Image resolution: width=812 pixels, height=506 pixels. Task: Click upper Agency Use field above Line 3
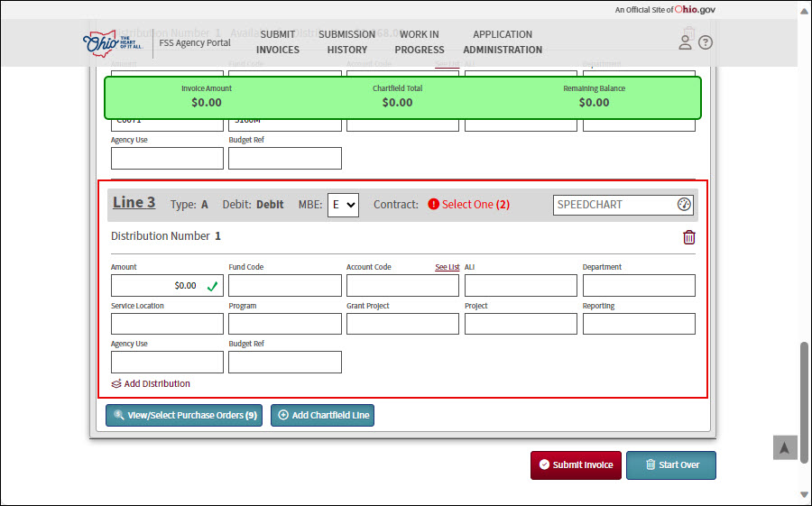tap(167, 159)
